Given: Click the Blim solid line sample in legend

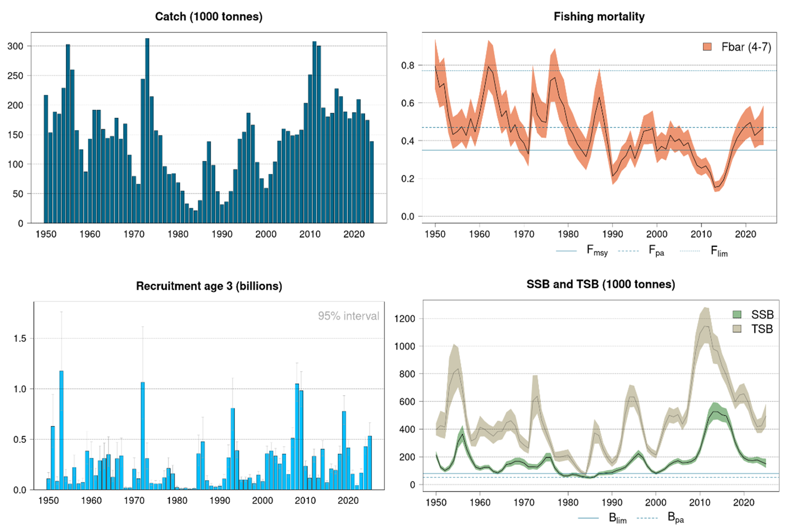Looking at the screenshot, I should point(588,518).
